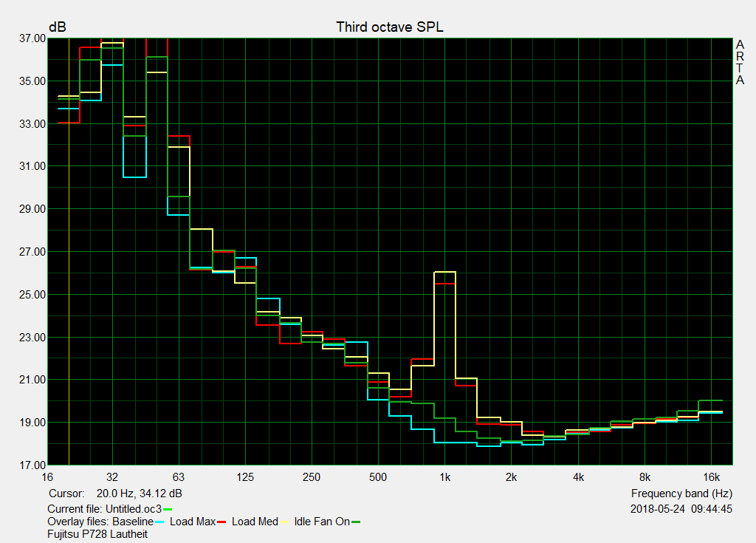The height and width of the screenshot is (543, 756).
Task: Click the dB axis unit label
Action: 58,27
